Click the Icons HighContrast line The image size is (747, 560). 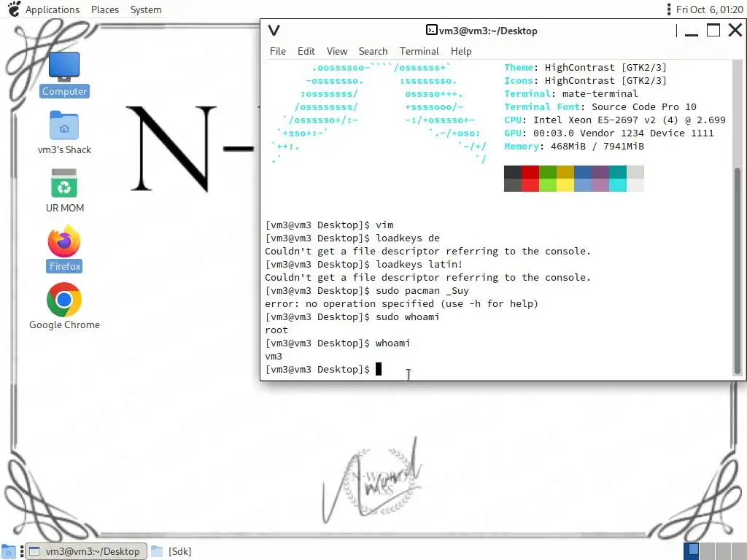point(586,80)
